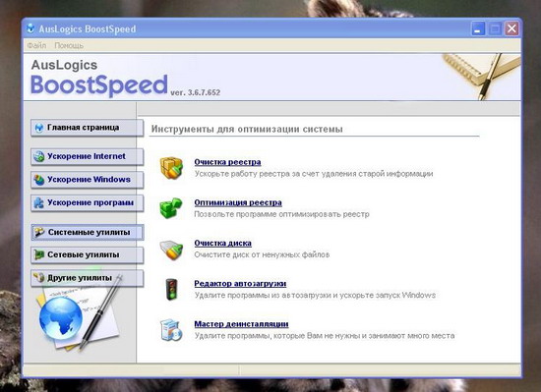Select Ускорение Windows sidebar button
The width and height of the screenshot is (541, 392).
(x=87, y=180)
